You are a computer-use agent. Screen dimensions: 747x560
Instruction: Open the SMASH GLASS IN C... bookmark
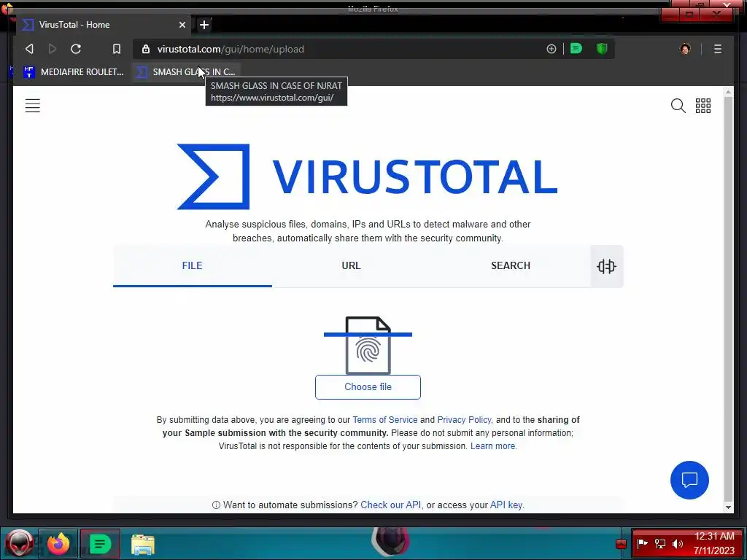[x=186, y=72]
